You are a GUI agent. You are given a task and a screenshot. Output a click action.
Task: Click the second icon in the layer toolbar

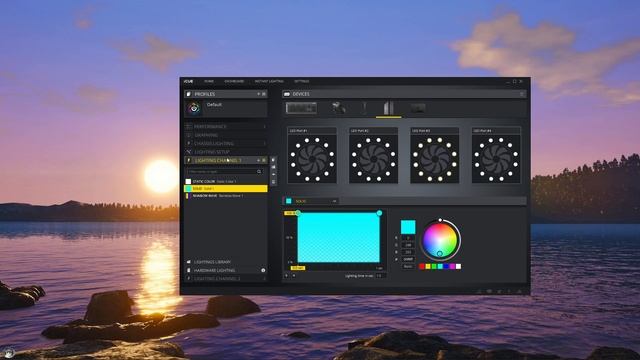(273, 167)
